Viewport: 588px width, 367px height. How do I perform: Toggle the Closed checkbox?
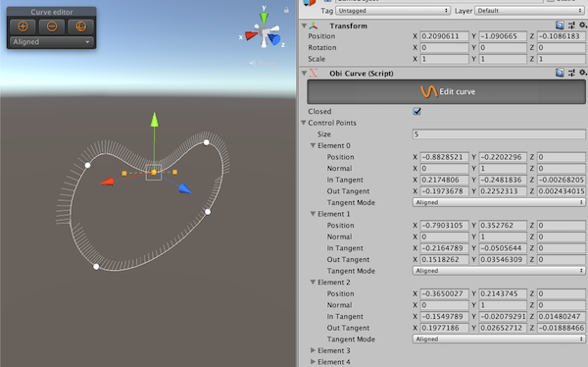(x=416, y=111)
